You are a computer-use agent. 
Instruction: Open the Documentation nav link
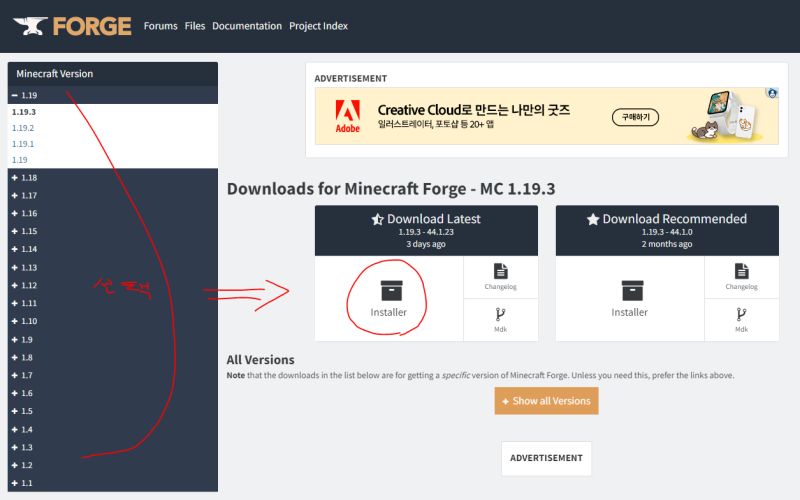click(x=247, y=26)
